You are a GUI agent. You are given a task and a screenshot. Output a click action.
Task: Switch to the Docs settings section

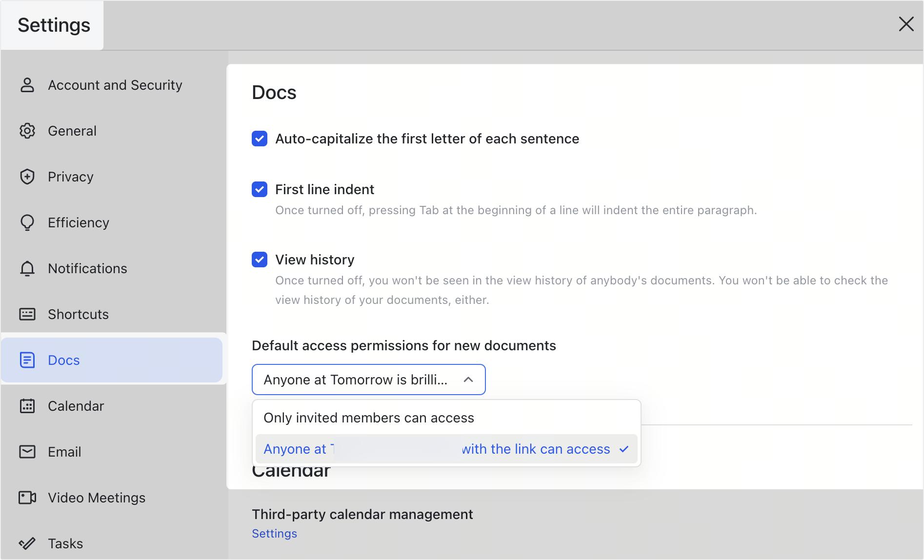tap(63, 360)
